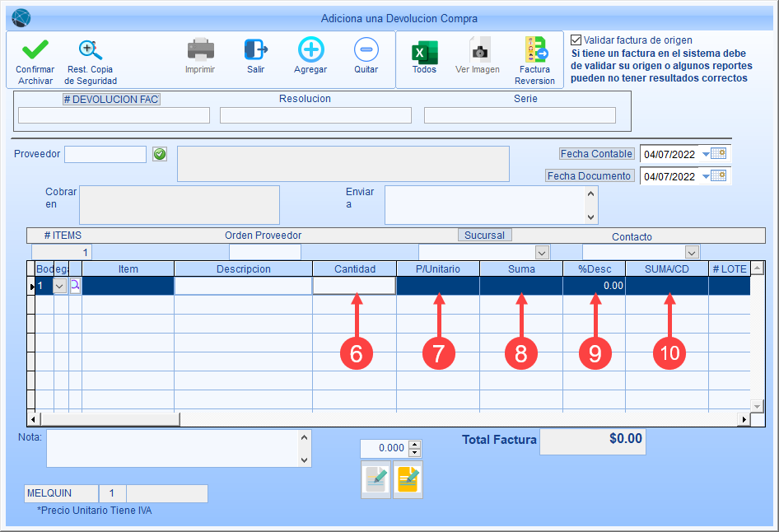Click the P/Unitario column header
The image size is (779, 532).
[x=438, y=268]
